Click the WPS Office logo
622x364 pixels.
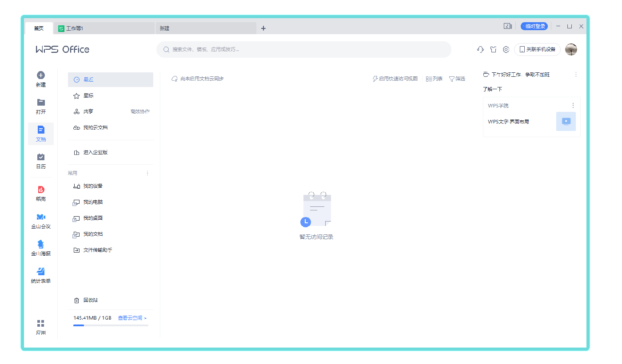click(x=63, y=49)
